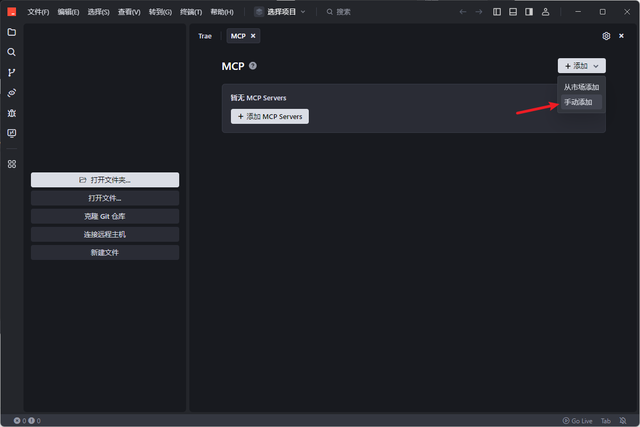Open the Run and Debug bug icon

12,113
